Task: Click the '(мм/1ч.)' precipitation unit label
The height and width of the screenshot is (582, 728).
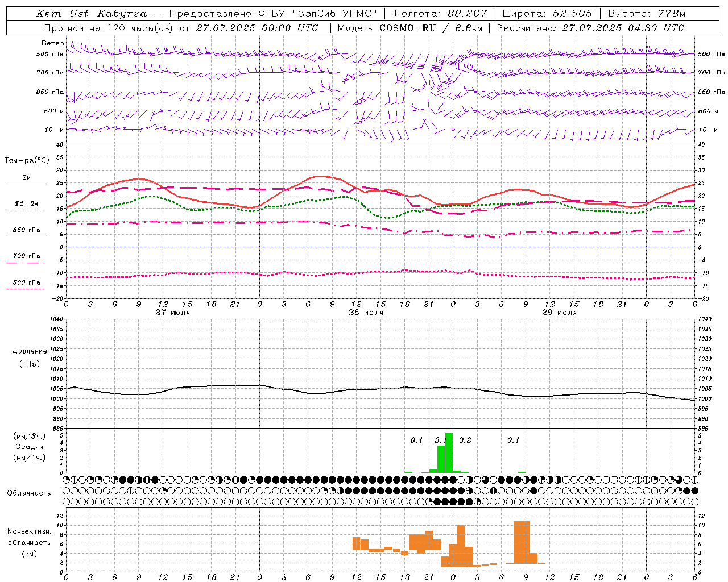Action: click(x=29, y=458)
